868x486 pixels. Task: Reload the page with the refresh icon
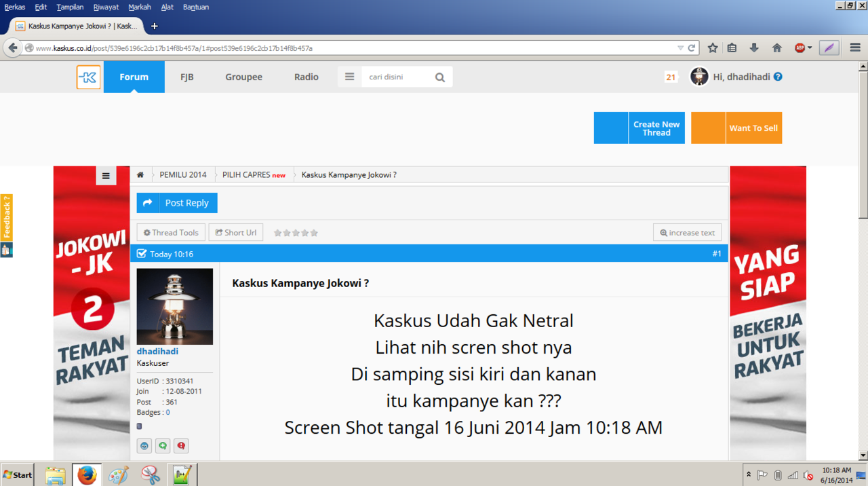[x=692, y=48]
